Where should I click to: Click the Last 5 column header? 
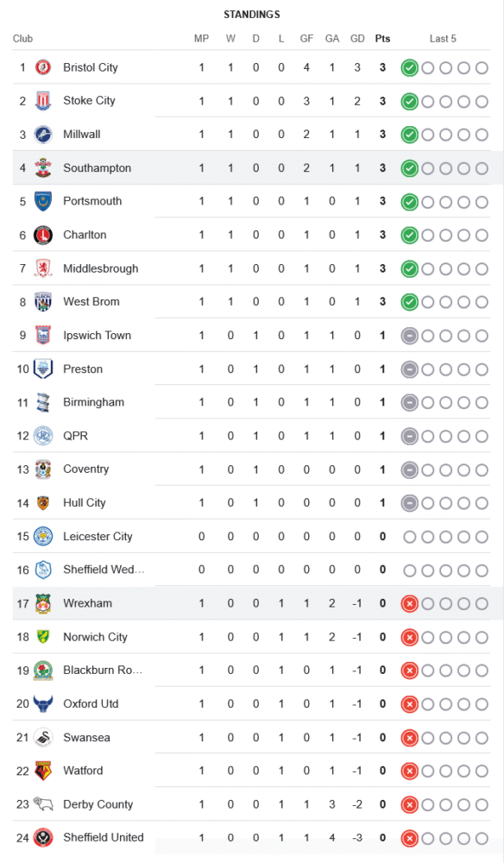coord(443,39)
